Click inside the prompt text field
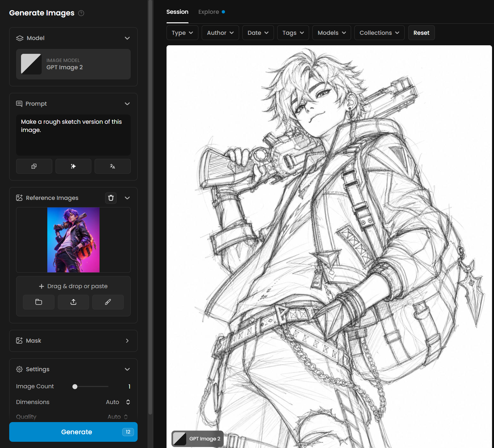494x448 pixels. pos(73,135)
